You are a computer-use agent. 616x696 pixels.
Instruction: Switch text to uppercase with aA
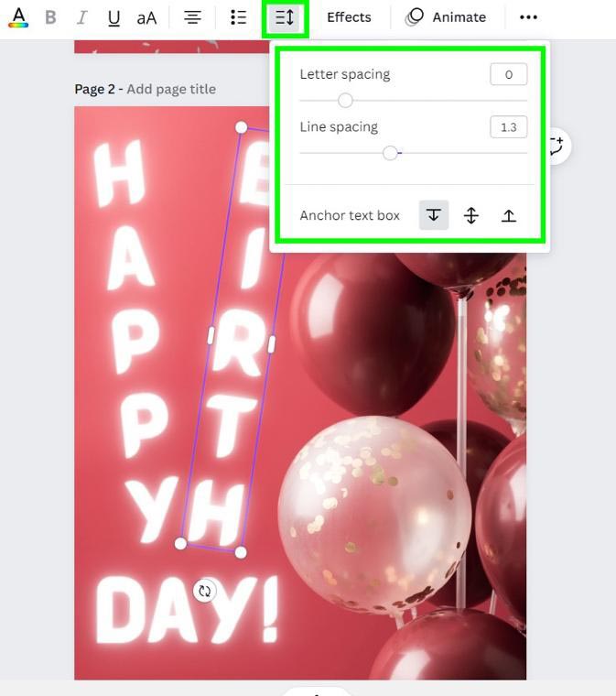(x=146, y=18)
